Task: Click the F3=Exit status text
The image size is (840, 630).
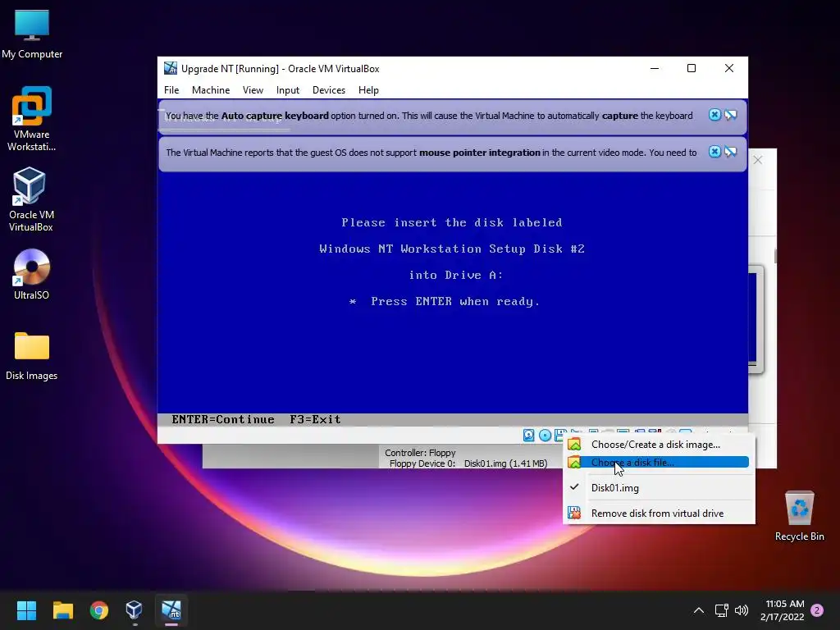Action: [315, 419]
